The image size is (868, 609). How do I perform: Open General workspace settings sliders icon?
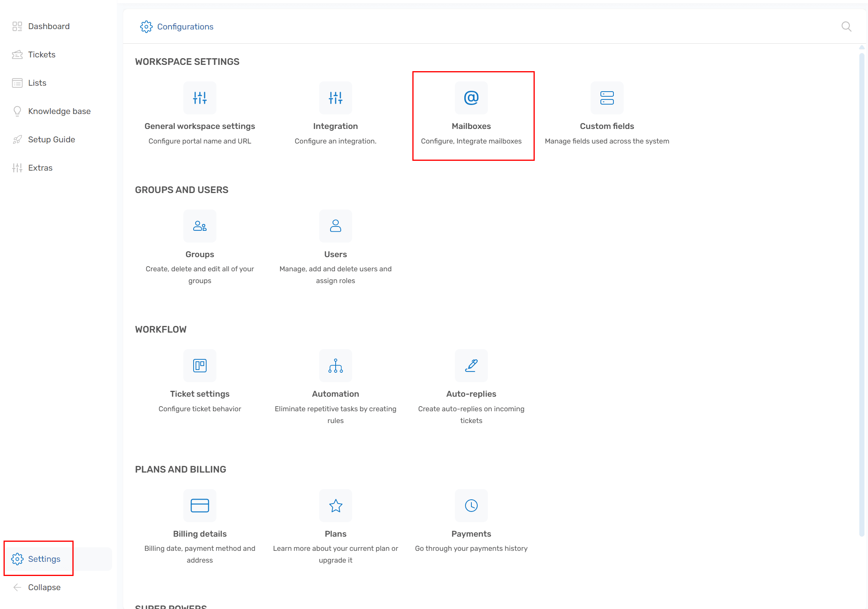pyautogui.click(x=199, y=98)
